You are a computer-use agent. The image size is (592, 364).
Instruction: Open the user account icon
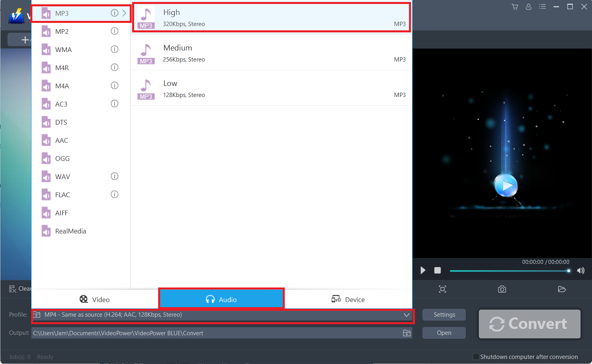(x=529, y=7)
